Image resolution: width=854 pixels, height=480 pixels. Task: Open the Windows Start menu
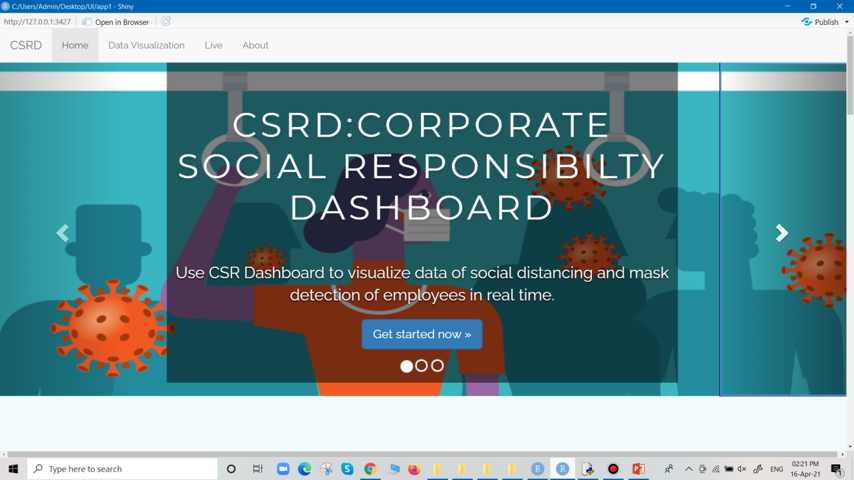click(x=13, y=469)
